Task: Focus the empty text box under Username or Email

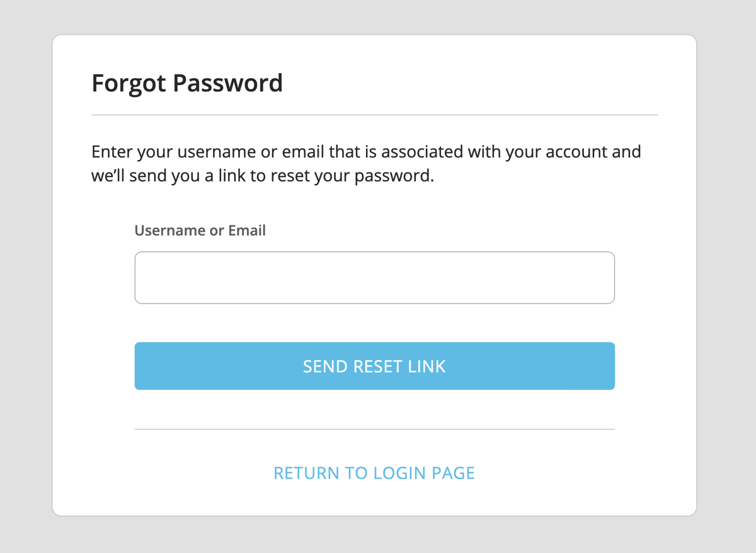Action: pyautogui.click(x=374, y=278)
